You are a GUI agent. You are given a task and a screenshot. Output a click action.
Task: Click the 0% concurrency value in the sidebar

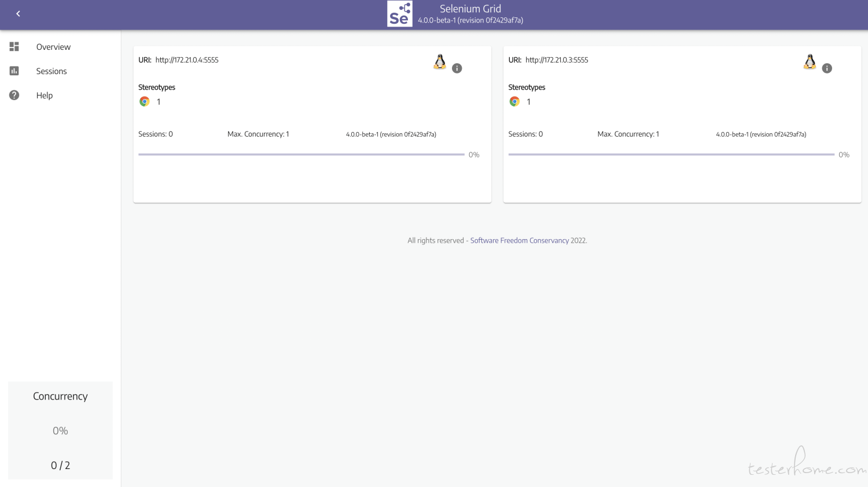click(x=60, y=431)
